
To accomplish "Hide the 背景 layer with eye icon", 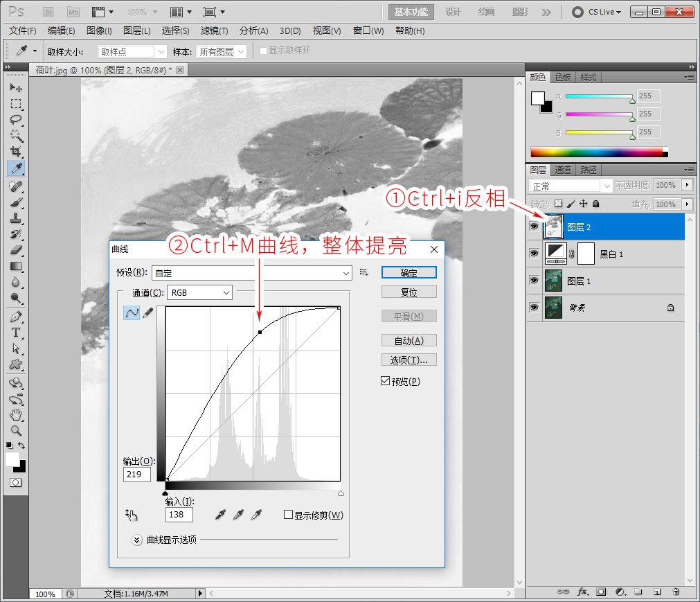I will (x=534, y=308).
